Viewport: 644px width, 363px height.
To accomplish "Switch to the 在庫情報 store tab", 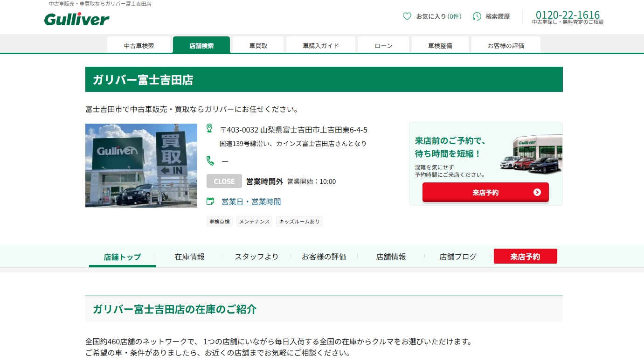I will [x=189, y=257].
